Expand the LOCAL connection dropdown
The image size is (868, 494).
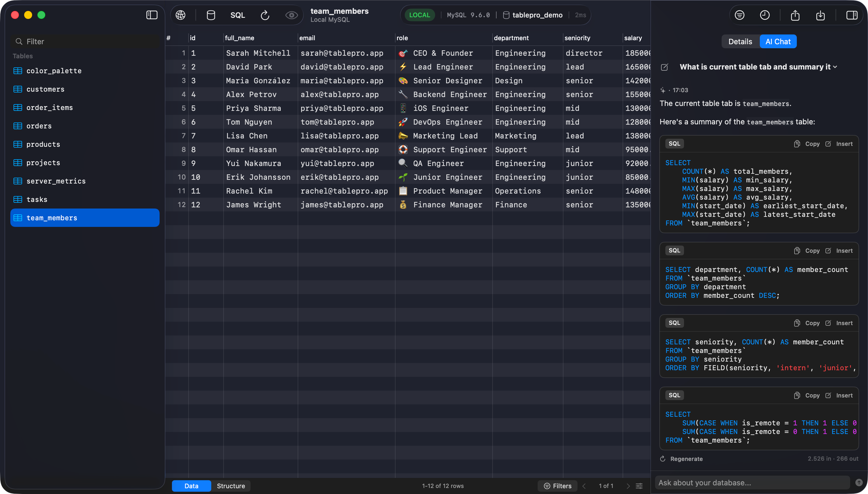tap(419, 15)
